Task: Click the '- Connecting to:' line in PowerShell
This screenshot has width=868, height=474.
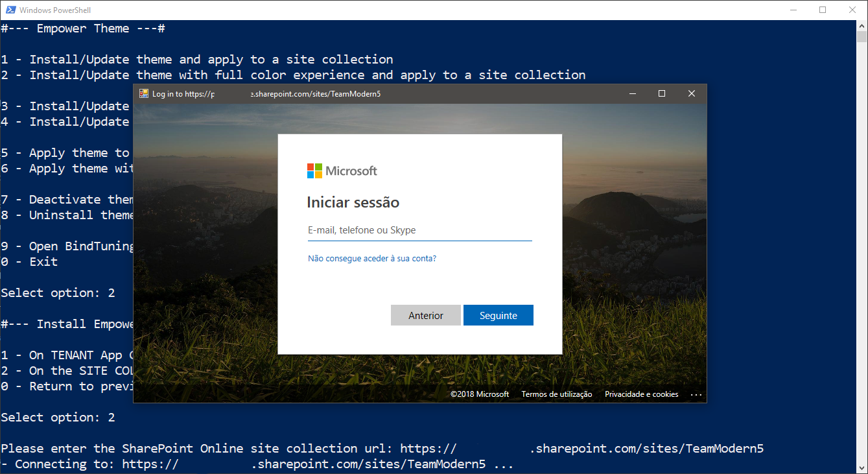Action: 257,464
